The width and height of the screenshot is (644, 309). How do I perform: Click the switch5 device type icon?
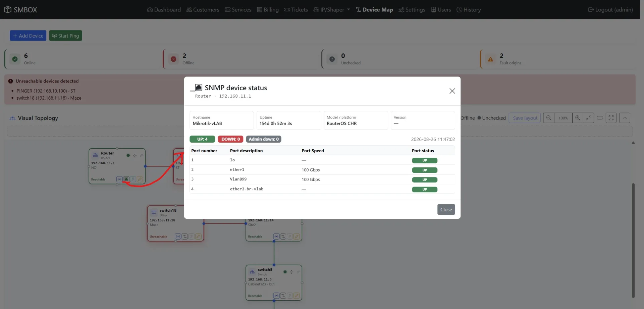[252, 271]
